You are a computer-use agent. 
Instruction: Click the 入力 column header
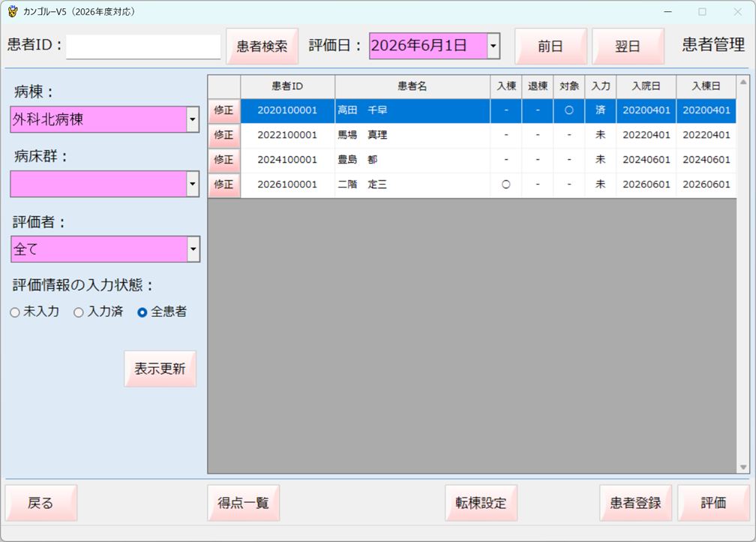(x=600, y=86)
